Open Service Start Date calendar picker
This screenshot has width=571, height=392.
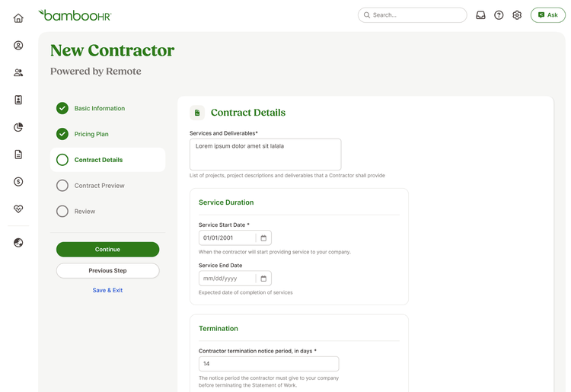(263, 238)
